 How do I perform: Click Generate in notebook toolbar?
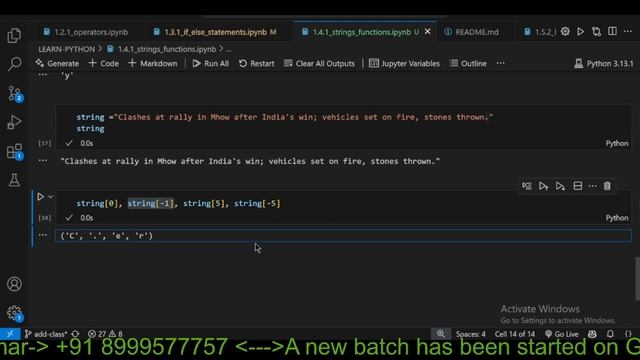coord(57,63)
